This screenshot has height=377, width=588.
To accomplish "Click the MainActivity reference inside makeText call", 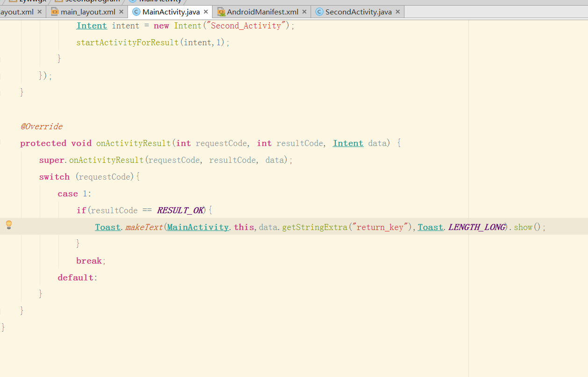I will click(x=198, y=227).
